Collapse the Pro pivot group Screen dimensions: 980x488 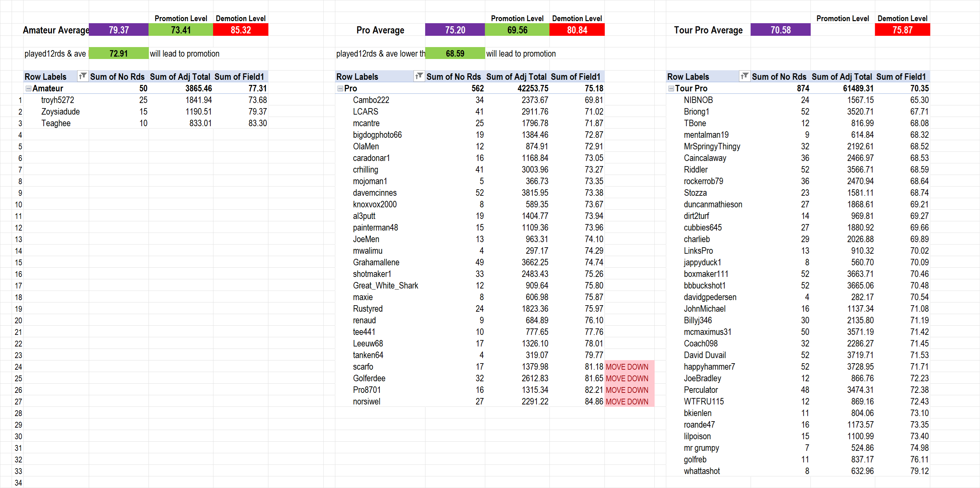tap(340, 89)
